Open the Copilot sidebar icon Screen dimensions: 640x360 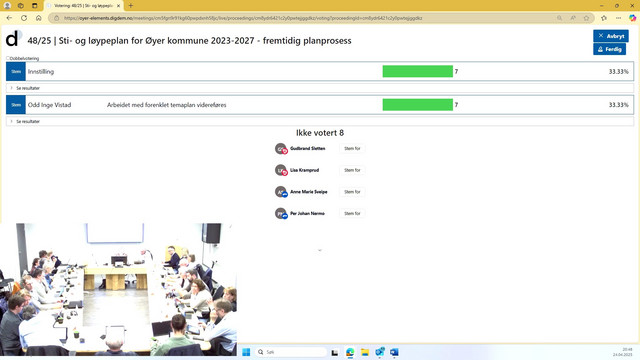click(632, 18)
